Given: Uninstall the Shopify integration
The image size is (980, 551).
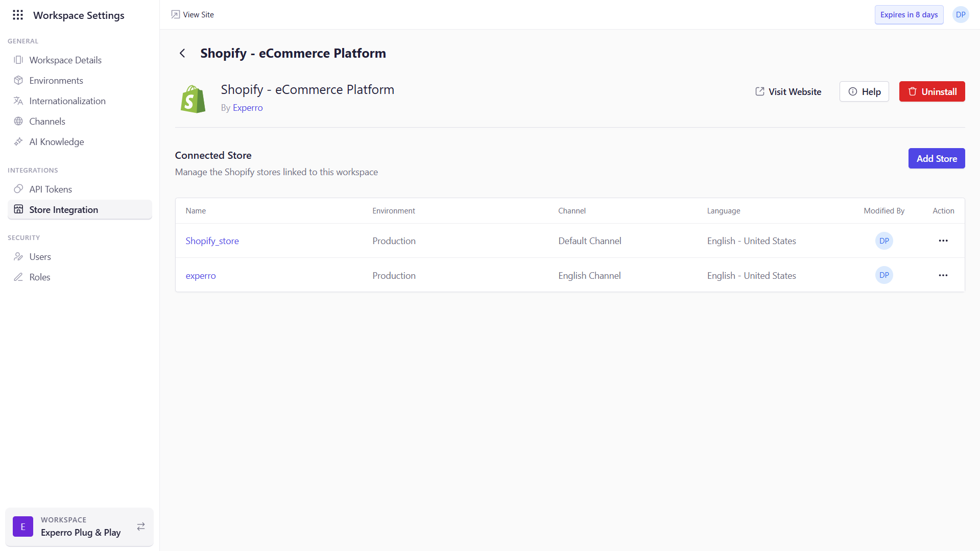Looking at the screenshot, I should [932, 92].
